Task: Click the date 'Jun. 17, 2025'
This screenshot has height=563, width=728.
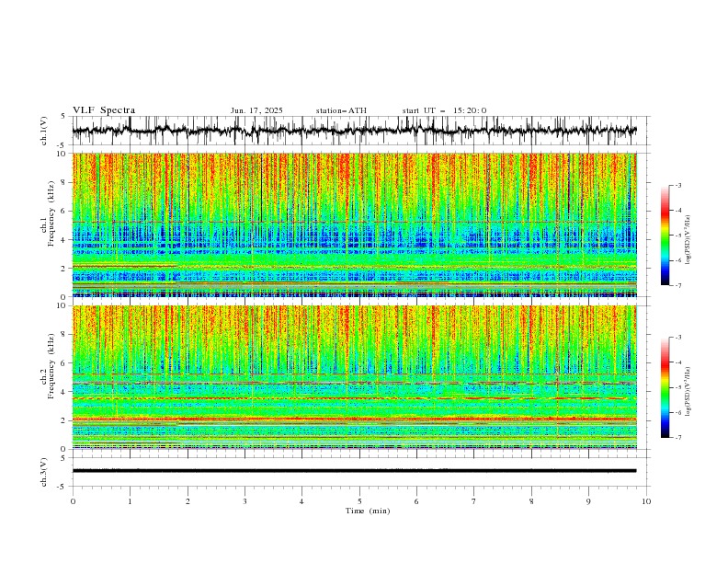Action: (256, 110)
